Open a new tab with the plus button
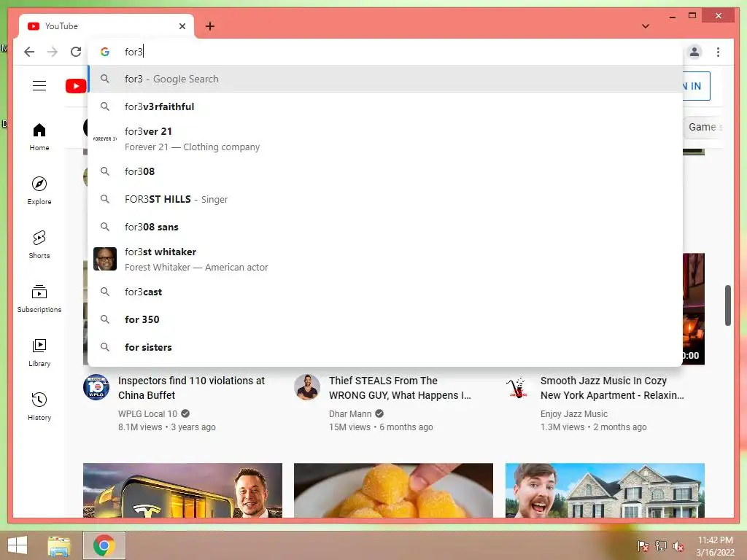The image size is (747, 560). point(210,26)
